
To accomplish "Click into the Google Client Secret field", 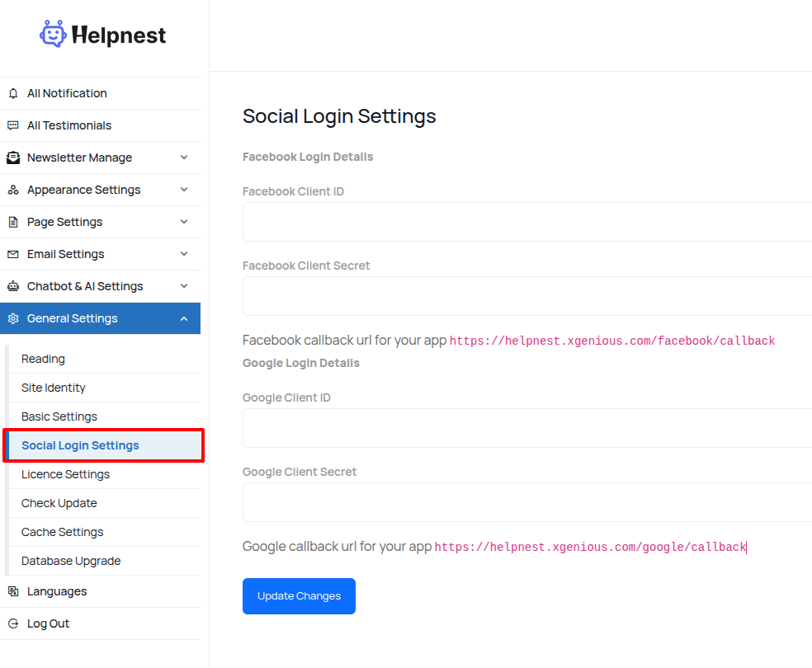I will pos(526,502).
